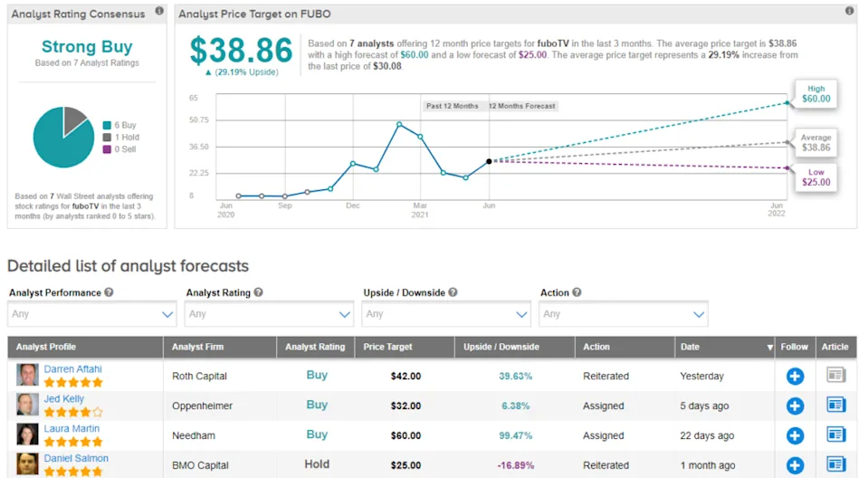Screen dimensions: 868x478
Task: Click the Strong Buy consensus text
Action: [x=87, y=46]
